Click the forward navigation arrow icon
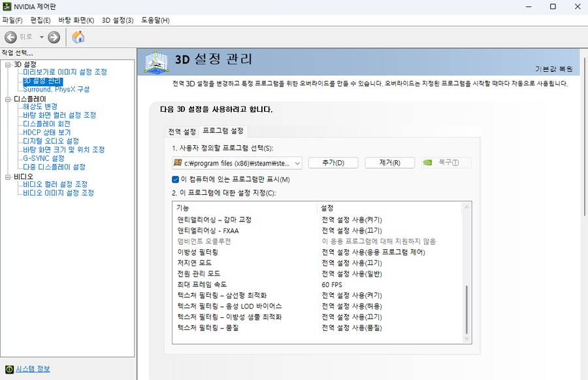588x380 pixels. point(52,37)
